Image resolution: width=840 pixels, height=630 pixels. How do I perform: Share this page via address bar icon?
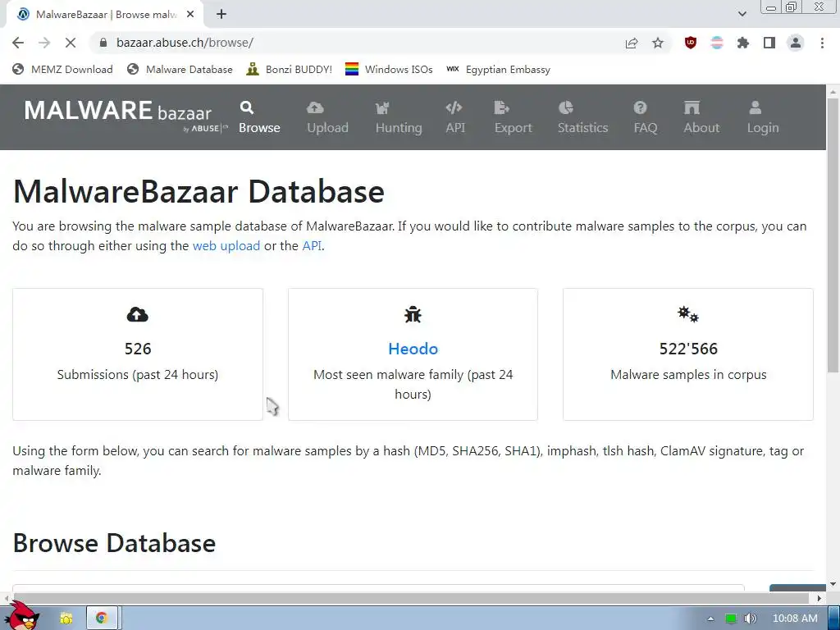[x=632, y=43]
